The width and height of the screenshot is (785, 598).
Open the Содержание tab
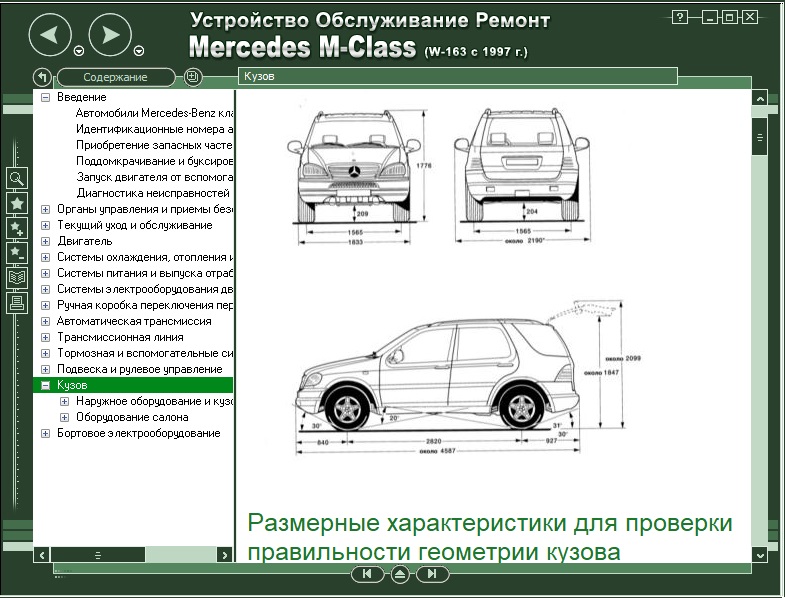[116, 77]
